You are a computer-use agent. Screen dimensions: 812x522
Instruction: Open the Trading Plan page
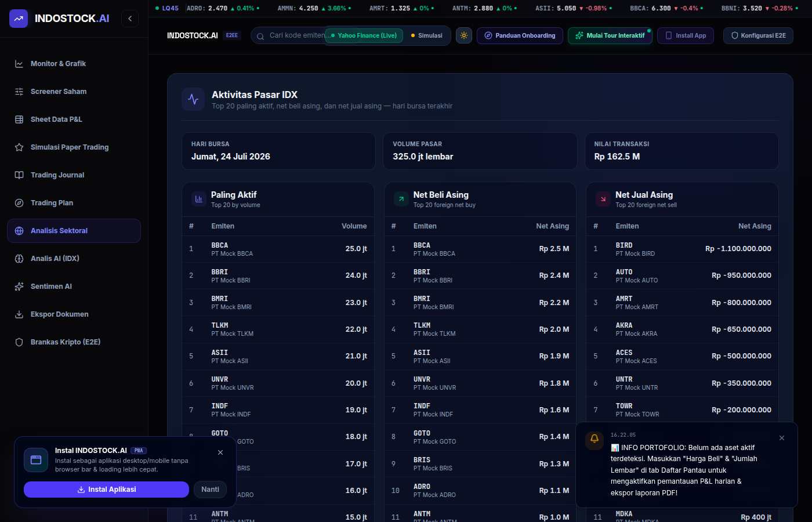(x=74, y=203)
